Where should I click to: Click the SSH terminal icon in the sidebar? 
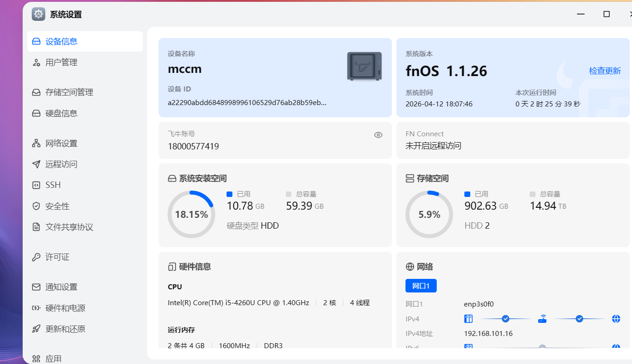coord(36,185)
